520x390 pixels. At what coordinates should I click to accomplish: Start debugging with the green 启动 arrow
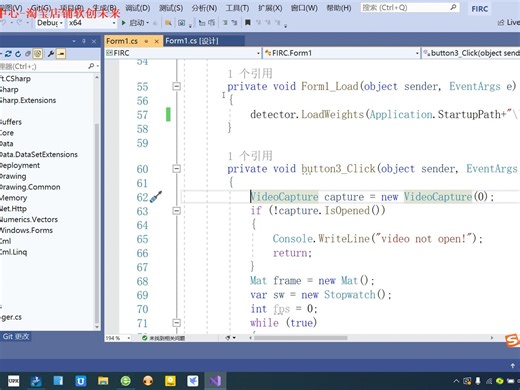pos(124,23)
